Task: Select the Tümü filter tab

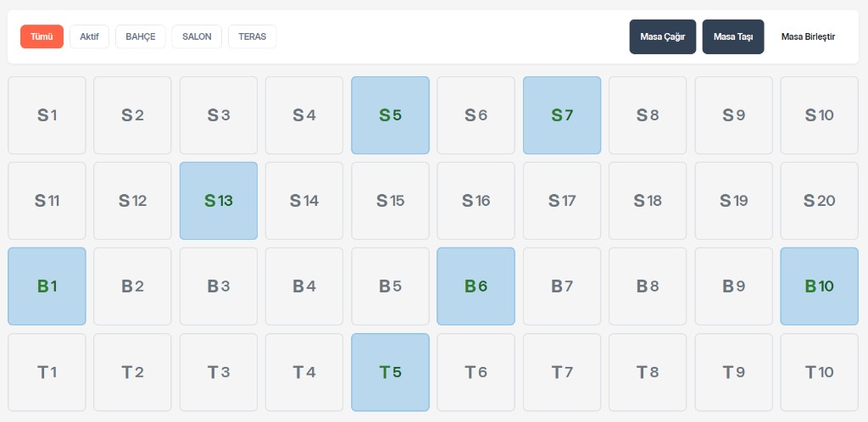Action: coord(42,36)
